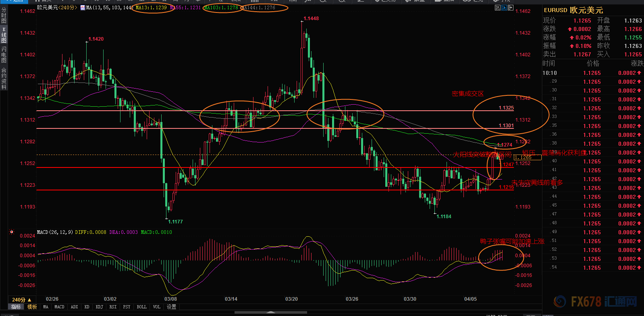The image size is (644, 316).
Task: Click the highlighted blue chart layout icon
Action: 504,8
